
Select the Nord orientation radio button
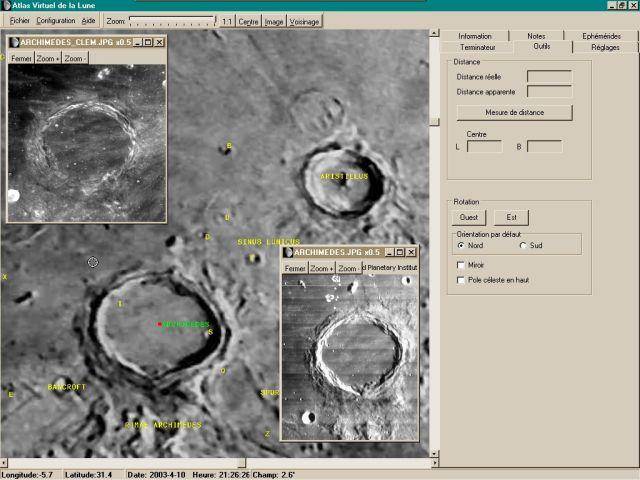point(461,245)
